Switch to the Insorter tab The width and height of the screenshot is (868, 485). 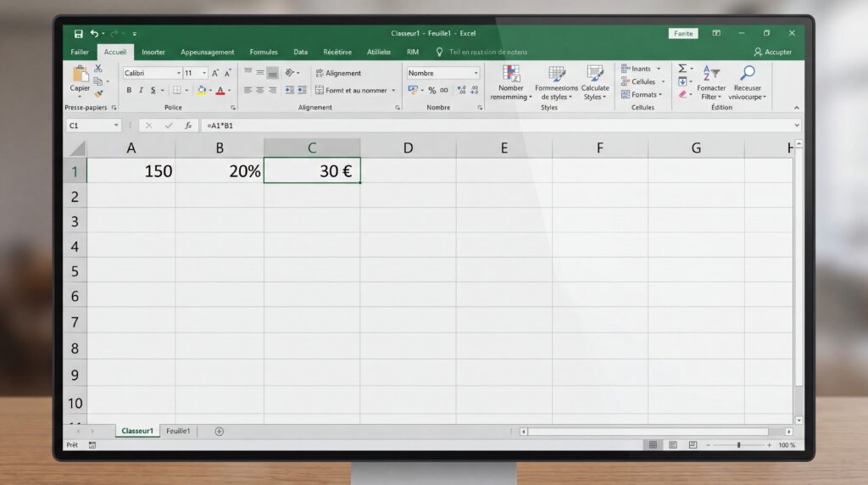(x=153, y=52)
